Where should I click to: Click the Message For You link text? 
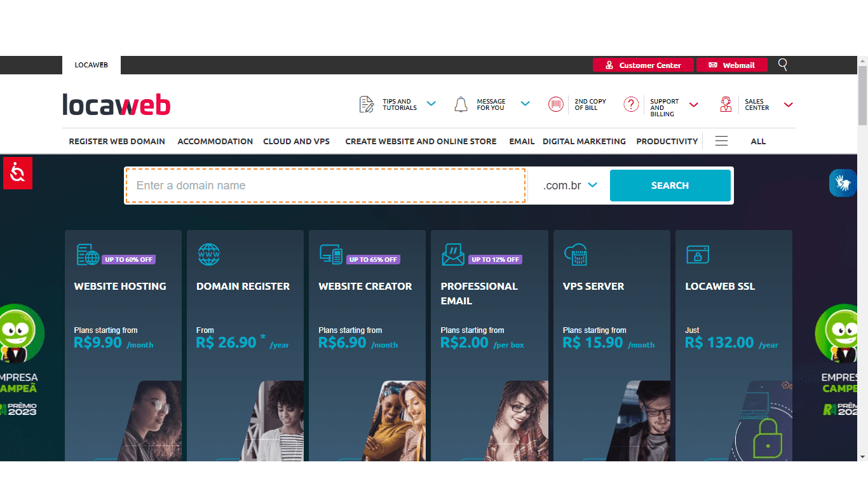click(x=491, y=105)
